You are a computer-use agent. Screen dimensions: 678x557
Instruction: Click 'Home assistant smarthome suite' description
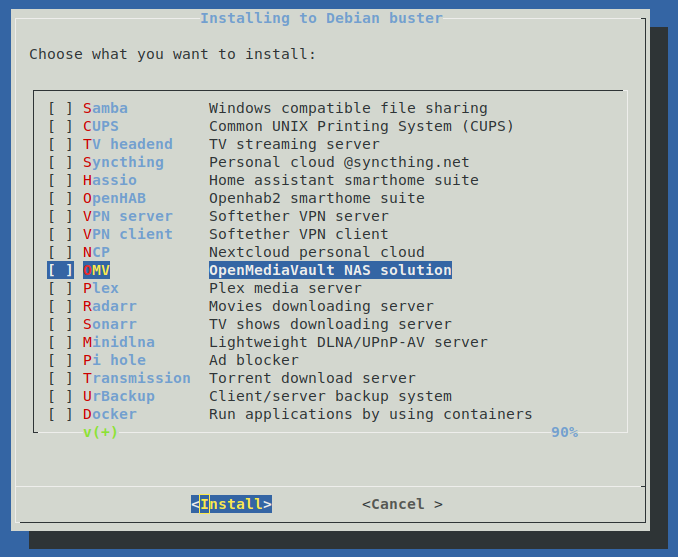pyautogui.click(x=344, y=180)
